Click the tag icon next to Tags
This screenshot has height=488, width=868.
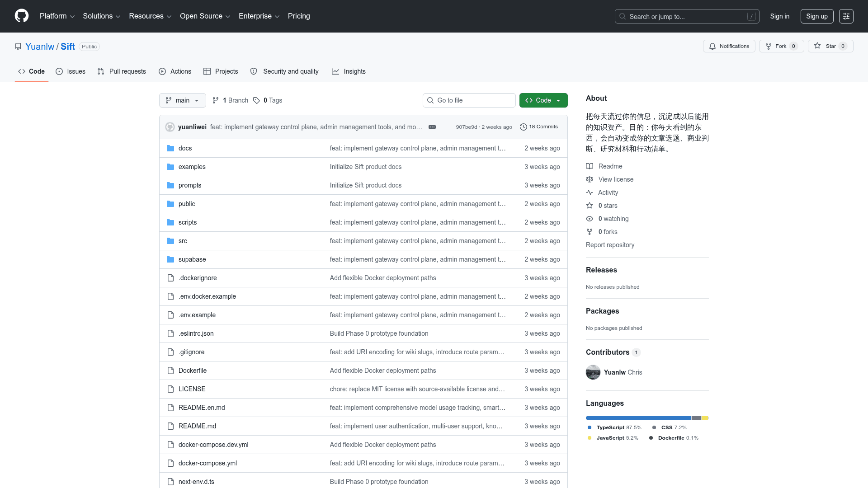(x=256, y=100)
